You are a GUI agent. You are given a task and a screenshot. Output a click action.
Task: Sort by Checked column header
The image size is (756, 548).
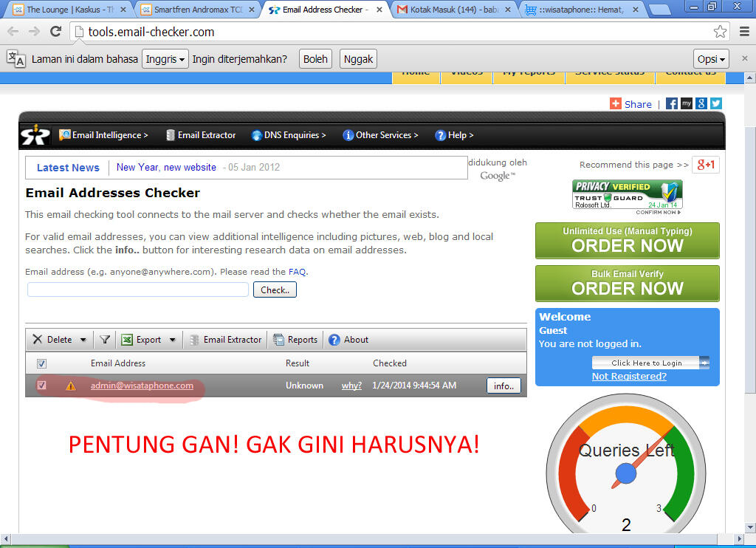(x=390, y=363)
